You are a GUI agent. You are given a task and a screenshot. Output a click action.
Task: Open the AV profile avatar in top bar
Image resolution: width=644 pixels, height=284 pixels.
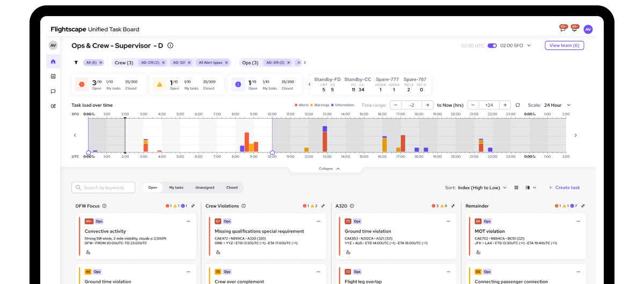tap(588, 30)
